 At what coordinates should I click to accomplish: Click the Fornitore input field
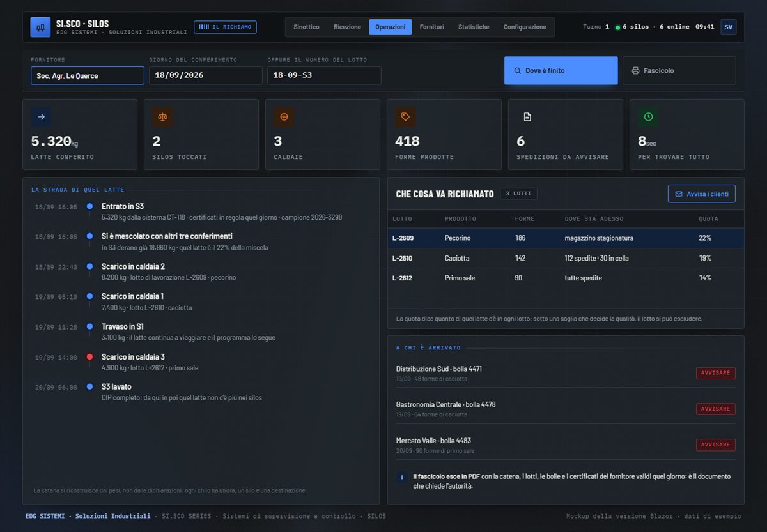pyautogui.click(x=88, y=75)
